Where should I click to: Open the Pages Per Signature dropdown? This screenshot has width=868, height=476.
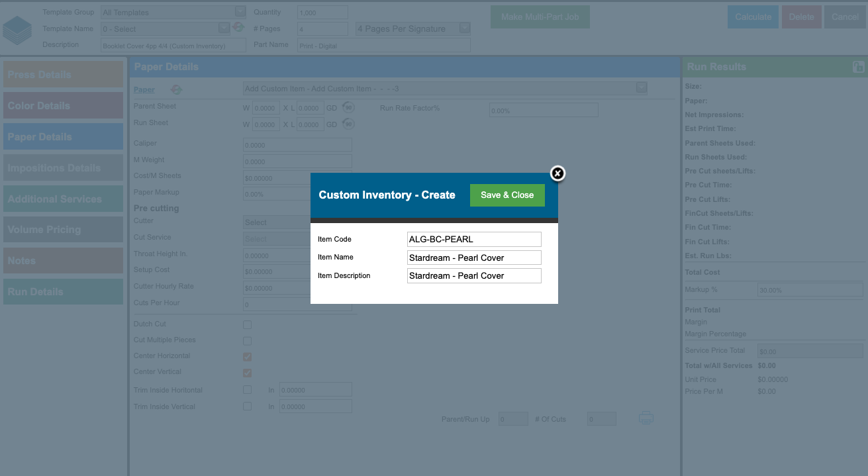tap(413, 28)
